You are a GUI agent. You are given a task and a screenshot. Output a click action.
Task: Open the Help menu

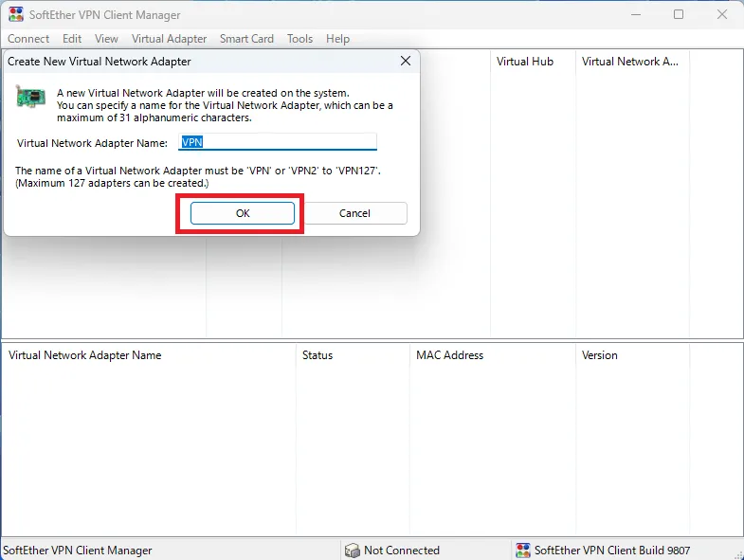[337, 39]
